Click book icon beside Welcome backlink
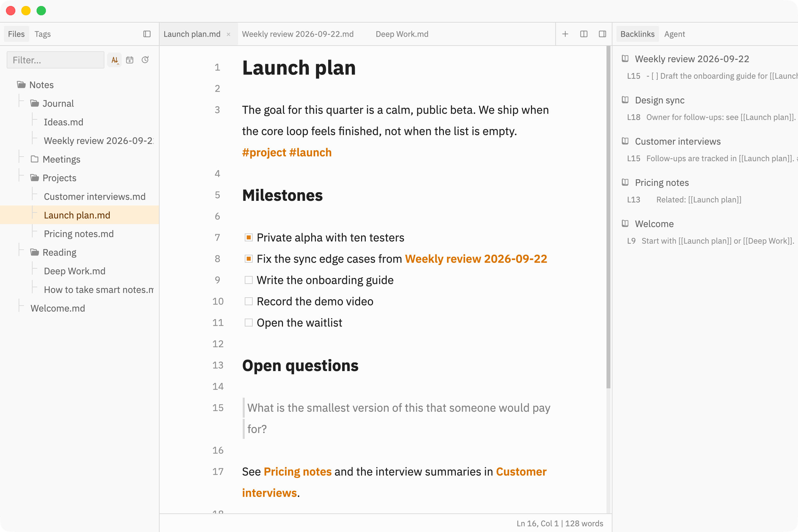 tap(625, 223)
